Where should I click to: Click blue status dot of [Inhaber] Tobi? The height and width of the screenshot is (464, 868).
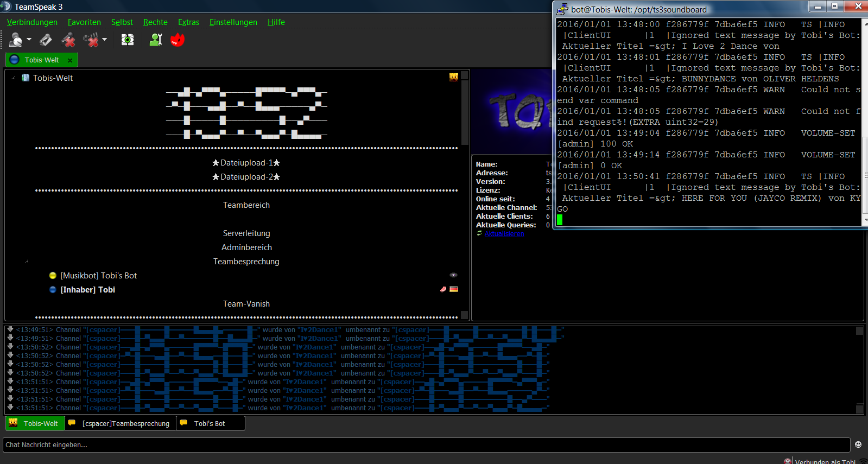click(53, 290)
